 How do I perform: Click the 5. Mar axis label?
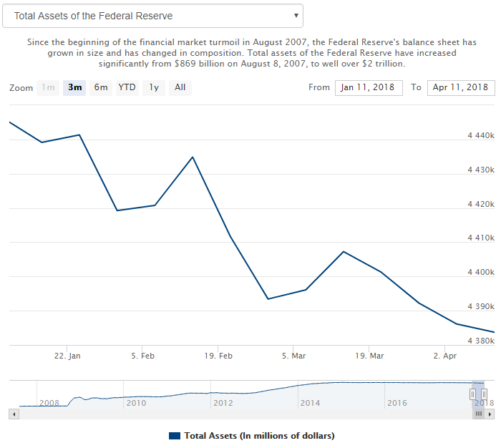293,356
